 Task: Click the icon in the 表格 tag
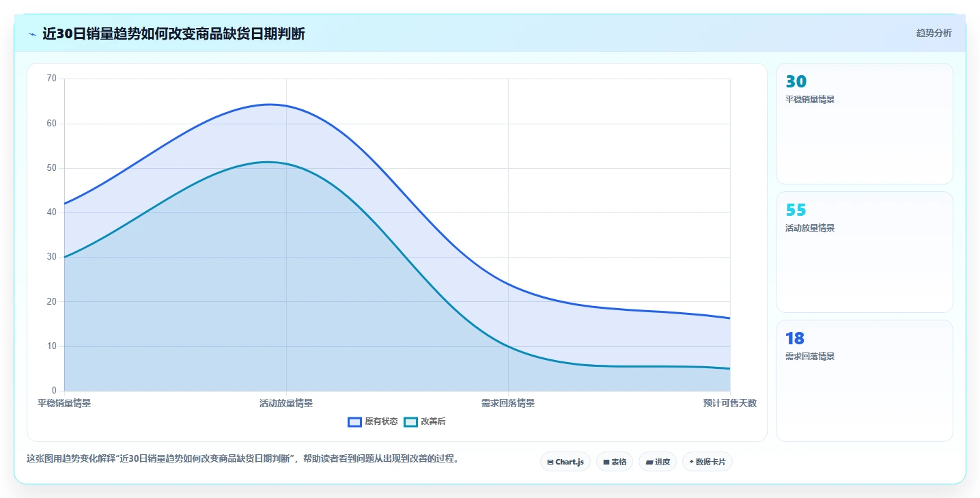(x=606, y=462)
